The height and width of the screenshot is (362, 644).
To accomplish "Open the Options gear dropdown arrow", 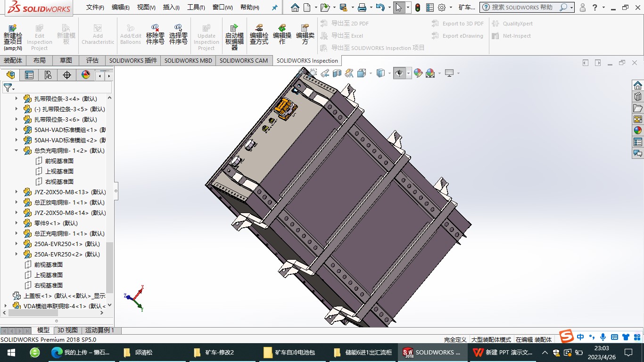I will (x=451, y=8).
